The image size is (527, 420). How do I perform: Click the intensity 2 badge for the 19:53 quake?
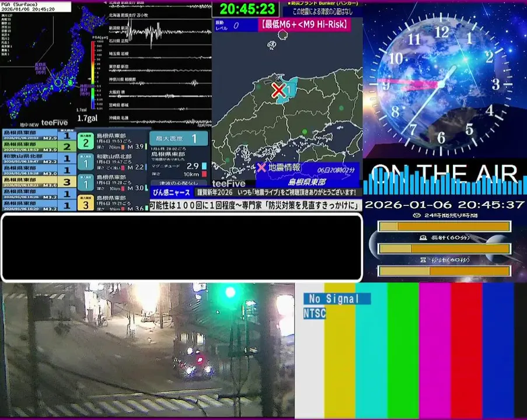[86, 141]
